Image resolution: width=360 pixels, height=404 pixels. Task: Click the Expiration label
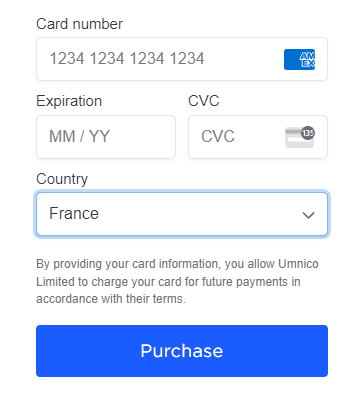(x=69, y=101)
